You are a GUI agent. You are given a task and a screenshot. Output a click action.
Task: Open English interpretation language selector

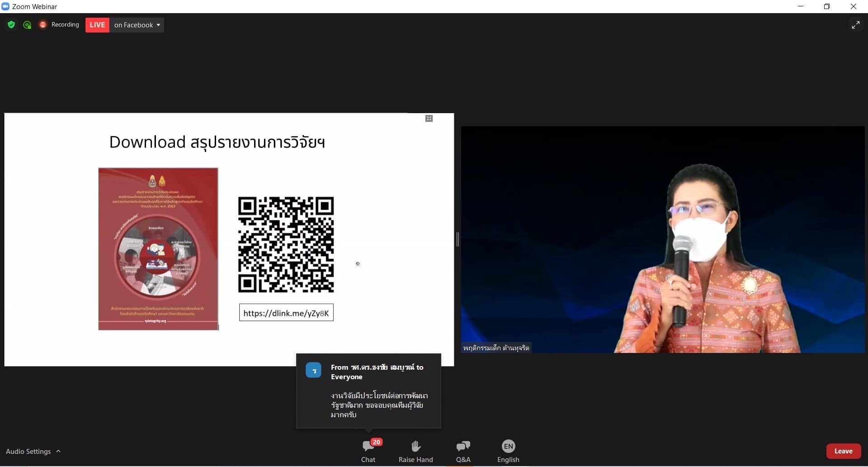(x=509, y=451)
